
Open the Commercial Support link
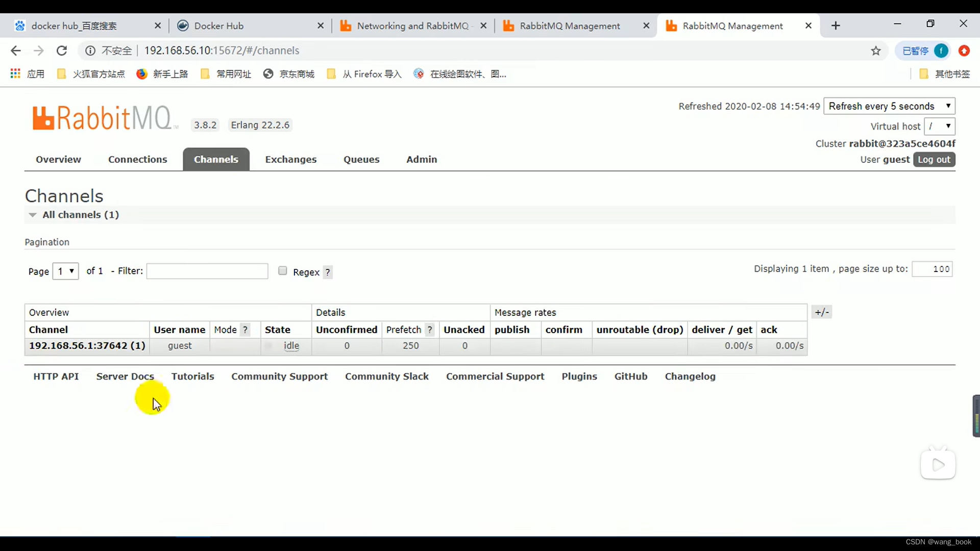(x=495, y=377)
